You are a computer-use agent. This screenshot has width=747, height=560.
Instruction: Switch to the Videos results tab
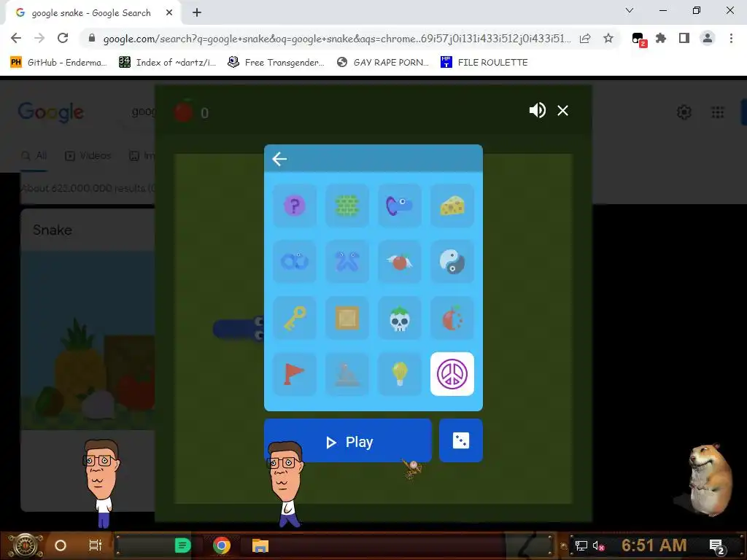88,156
